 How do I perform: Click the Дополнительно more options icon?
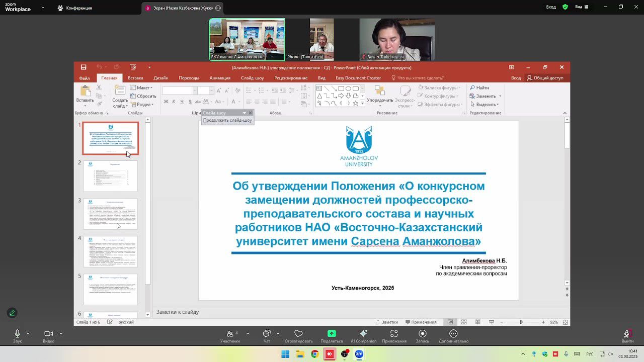[x=453, y=334]
